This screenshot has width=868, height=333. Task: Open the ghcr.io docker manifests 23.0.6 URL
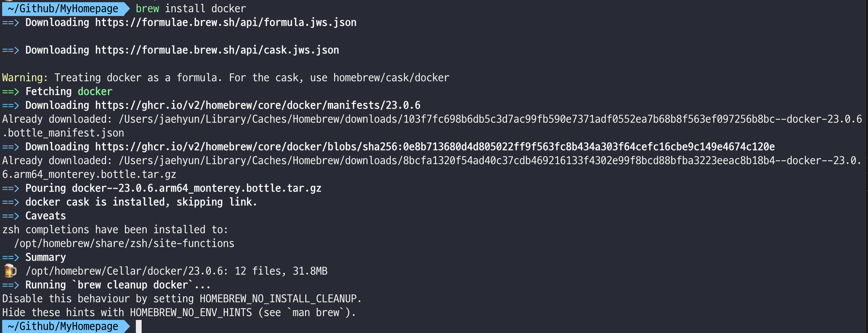257,105
